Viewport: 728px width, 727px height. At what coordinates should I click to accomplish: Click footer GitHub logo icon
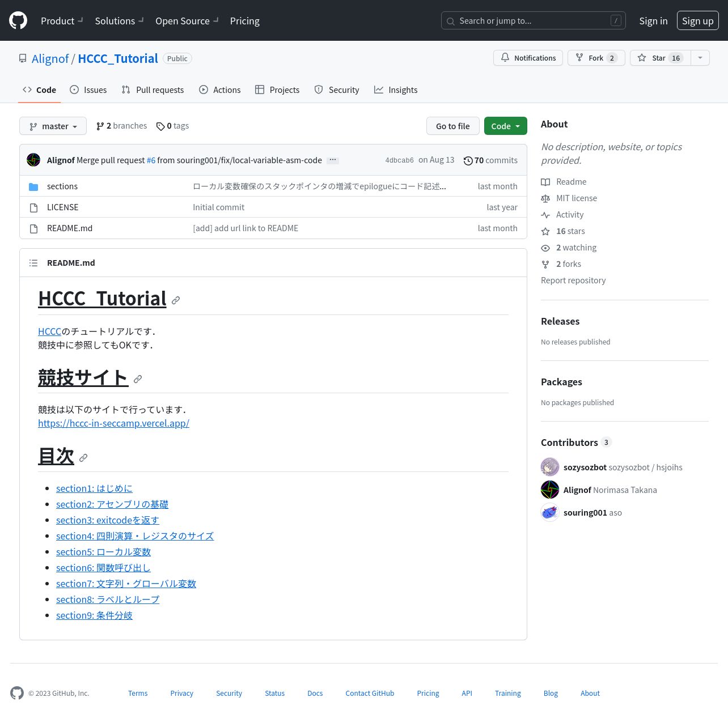[17, 693]
